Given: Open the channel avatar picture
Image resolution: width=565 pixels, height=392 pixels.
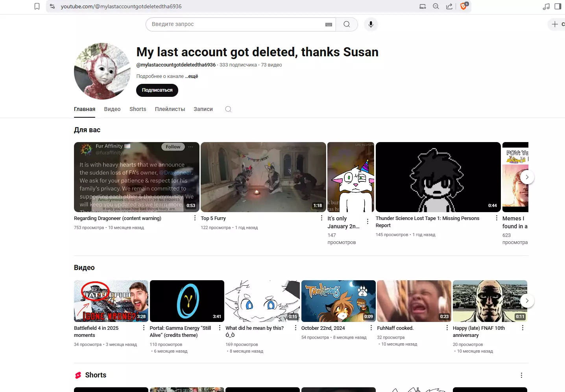Looking at the screenshot, I should point(102,71).
